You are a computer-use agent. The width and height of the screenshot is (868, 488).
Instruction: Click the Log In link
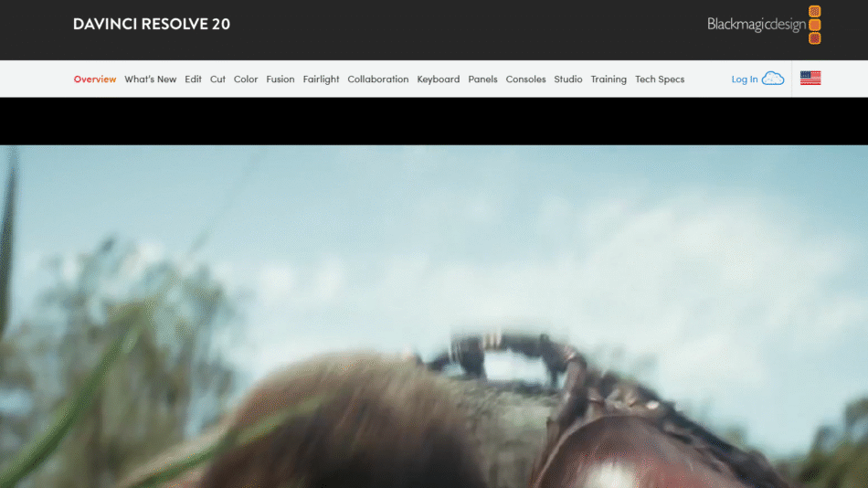point(744,80)
